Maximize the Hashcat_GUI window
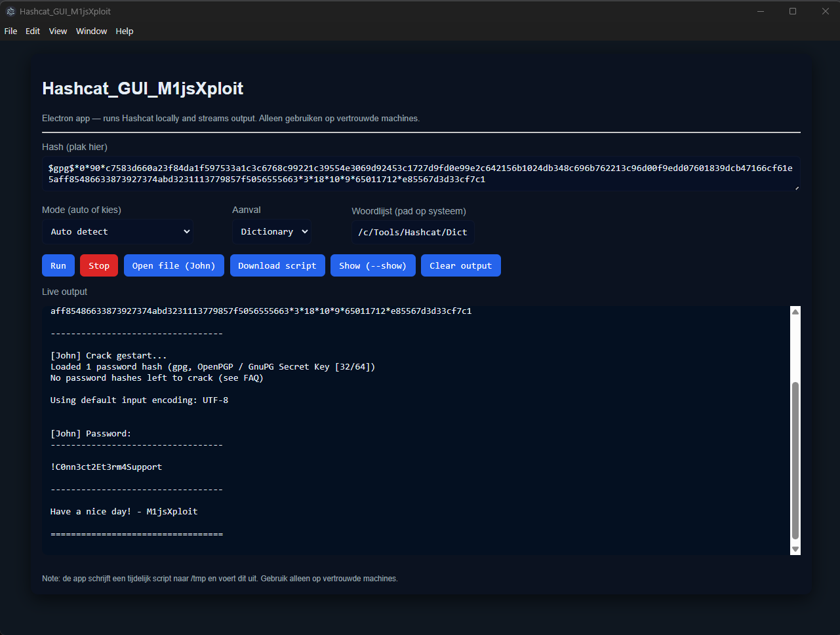Screen dimensions: 840x635 (x=793, y=11)
